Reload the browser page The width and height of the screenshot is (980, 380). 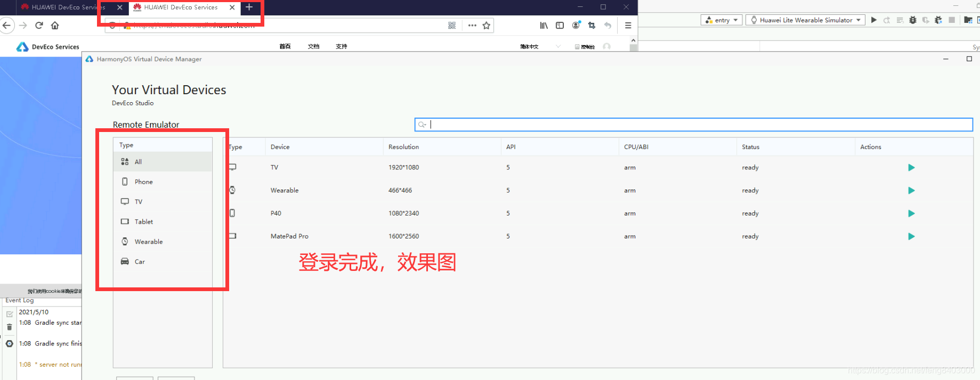(39, 25)
